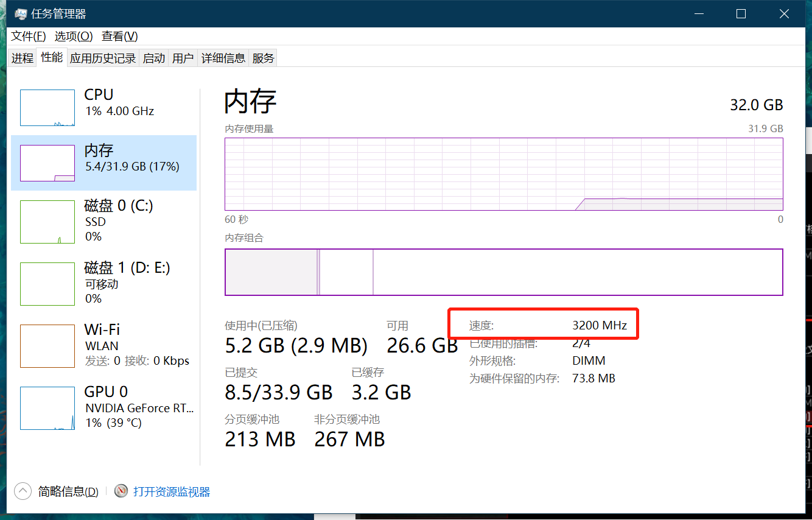
Task: Select the GPU 0 NVIDIA sidebar graph
Action: click(x=103, y=407)
